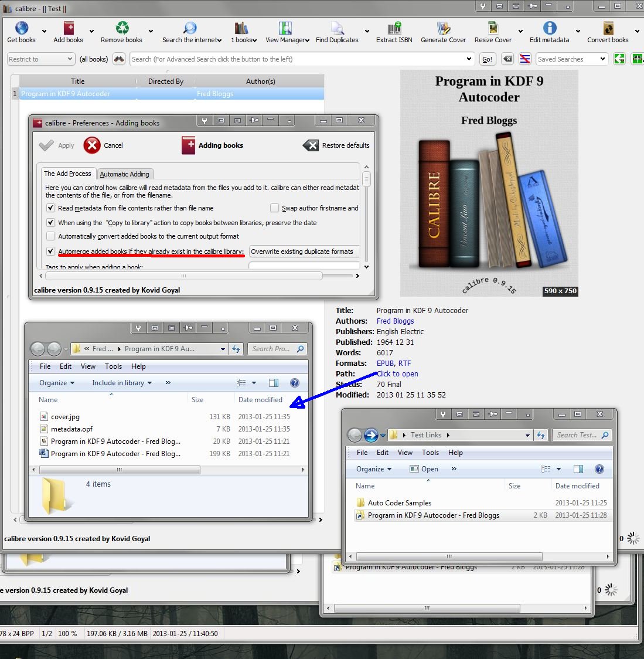This screenshot has width=644, height=659.
Task: Toggle Read metadata from file contents checkbox
Action: point(50,208)
